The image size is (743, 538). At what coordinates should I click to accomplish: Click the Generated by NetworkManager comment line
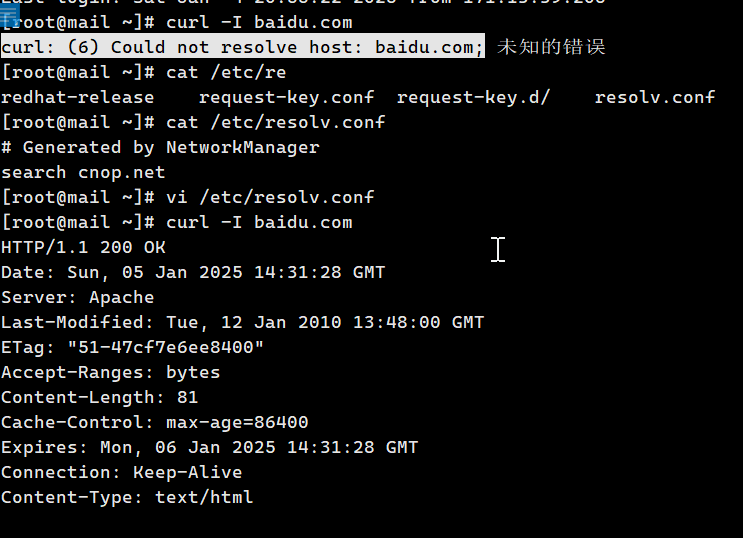[x=160, y=147]
